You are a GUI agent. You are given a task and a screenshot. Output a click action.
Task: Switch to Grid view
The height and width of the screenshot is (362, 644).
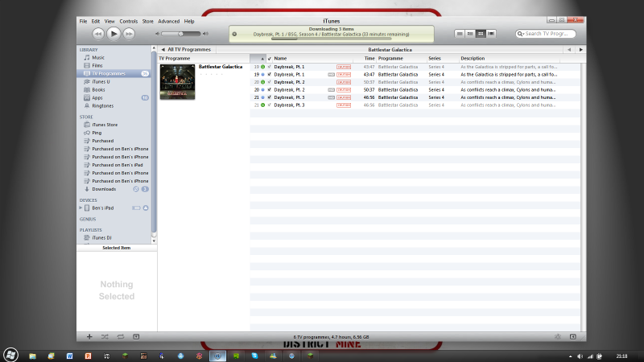pyautogui.click(x=481, y=34)
